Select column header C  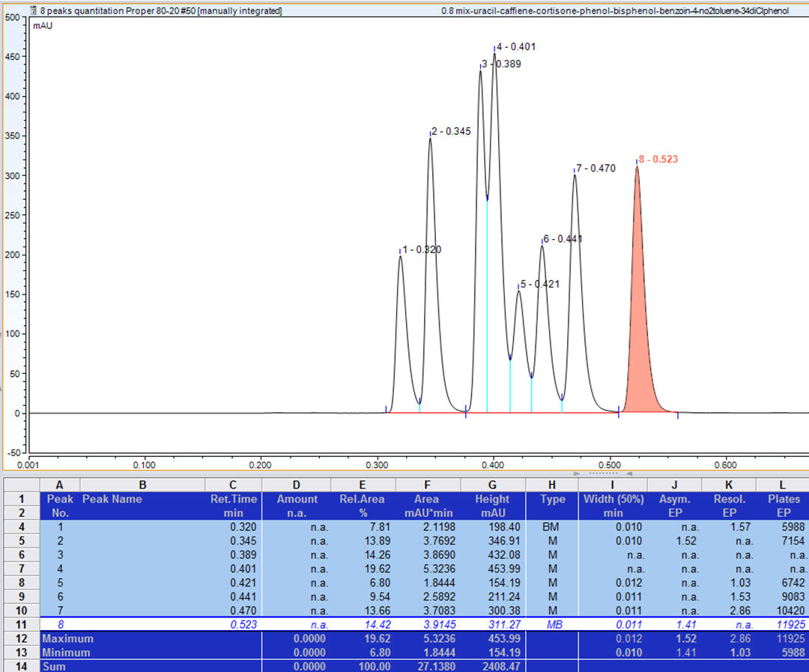coord(233,485)
